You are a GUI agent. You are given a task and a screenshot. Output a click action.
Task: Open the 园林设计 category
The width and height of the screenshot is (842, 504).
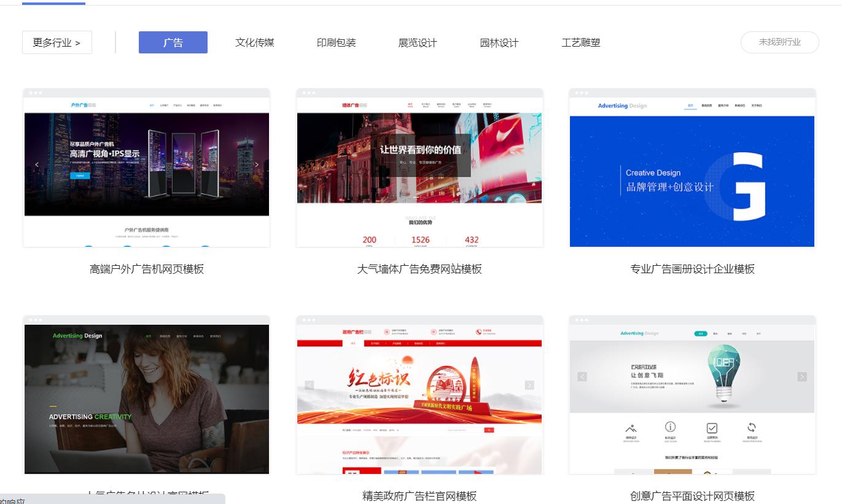pyautogui.click(x=499, y=42)
